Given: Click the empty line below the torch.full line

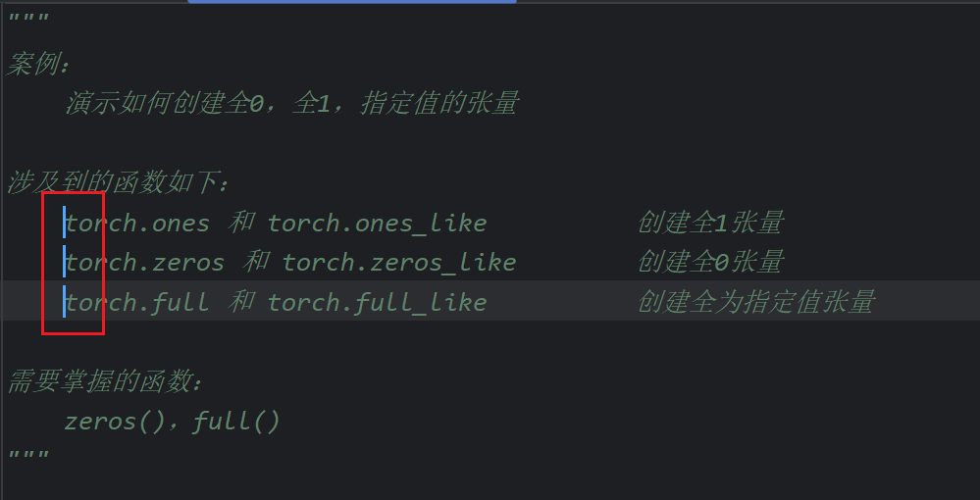Looking at the screenshot, I should tap(490, 341).
